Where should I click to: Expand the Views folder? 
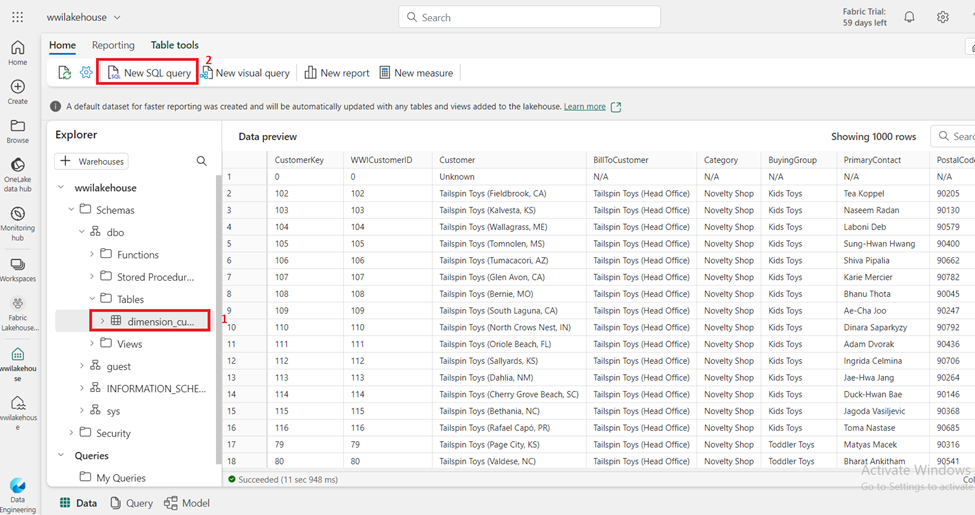click(92, 343)
